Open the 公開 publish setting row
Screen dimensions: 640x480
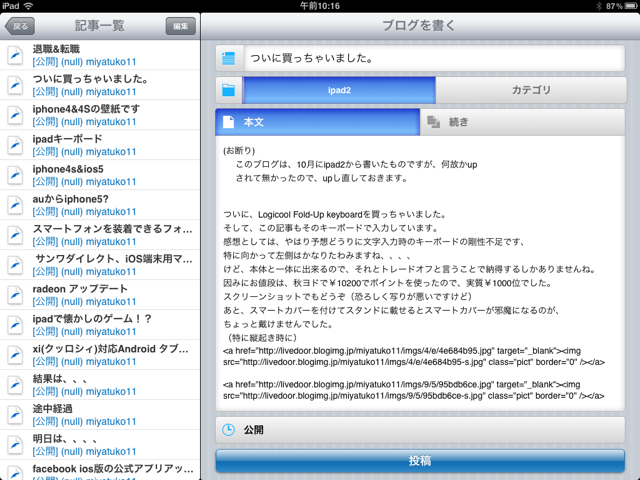point(420,430)
